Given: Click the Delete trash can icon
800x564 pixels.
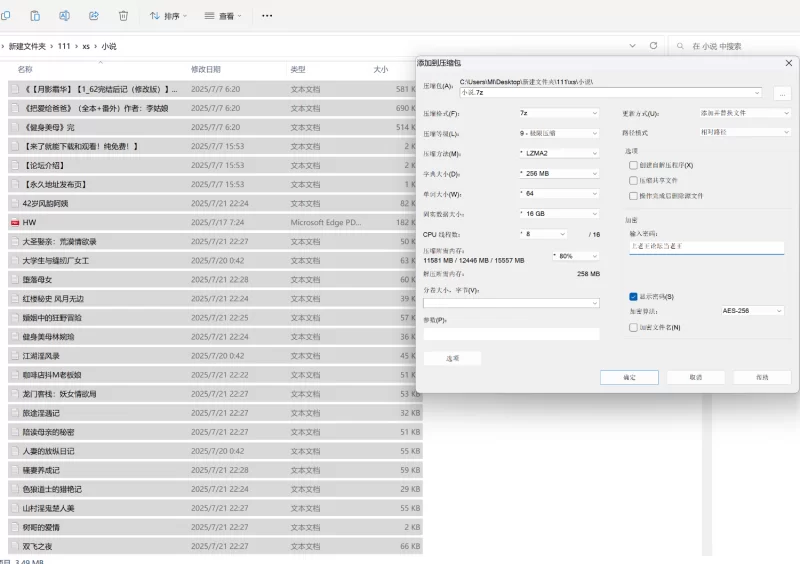Looking at the screenshot, I should 123,16.
